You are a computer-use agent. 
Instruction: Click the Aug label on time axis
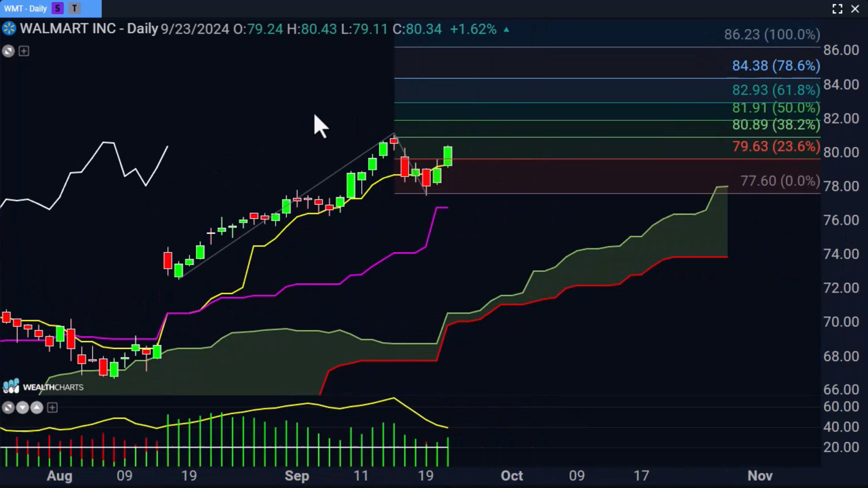click(x=60, y=476)
